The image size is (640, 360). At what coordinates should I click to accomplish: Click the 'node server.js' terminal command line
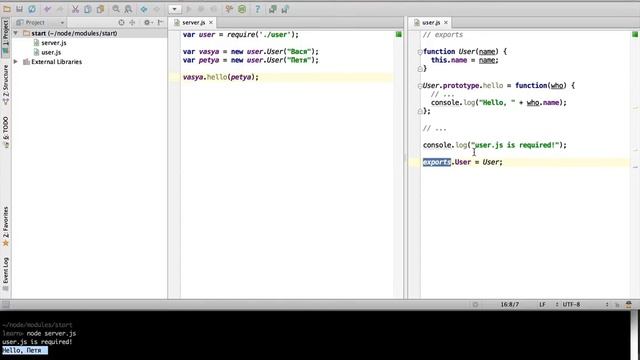(x=51, y=333)
